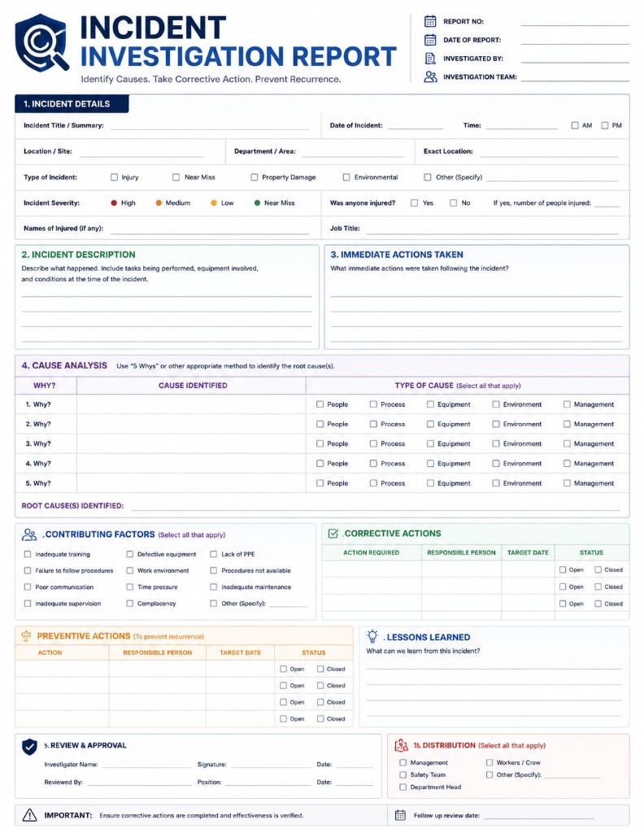Click the calendar icon beside Date of Report
This screenshot has width=644, height=833.
[x=430, y=40]
